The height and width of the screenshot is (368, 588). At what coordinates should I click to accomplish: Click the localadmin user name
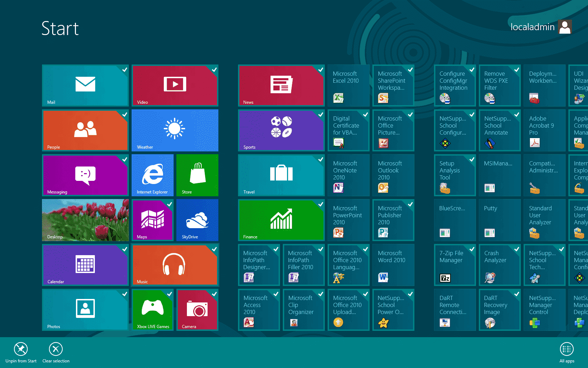532,27
